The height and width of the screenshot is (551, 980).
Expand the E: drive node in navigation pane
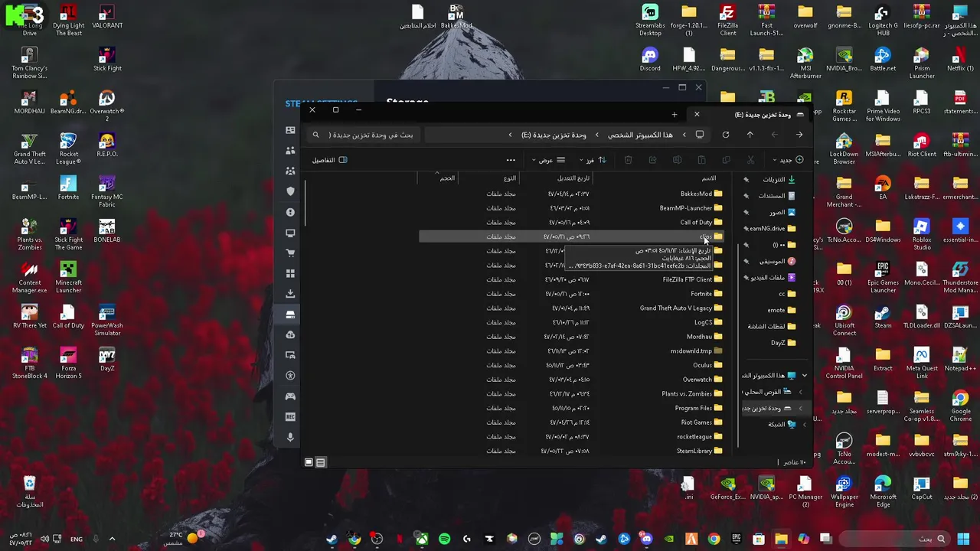pos(800,408)
